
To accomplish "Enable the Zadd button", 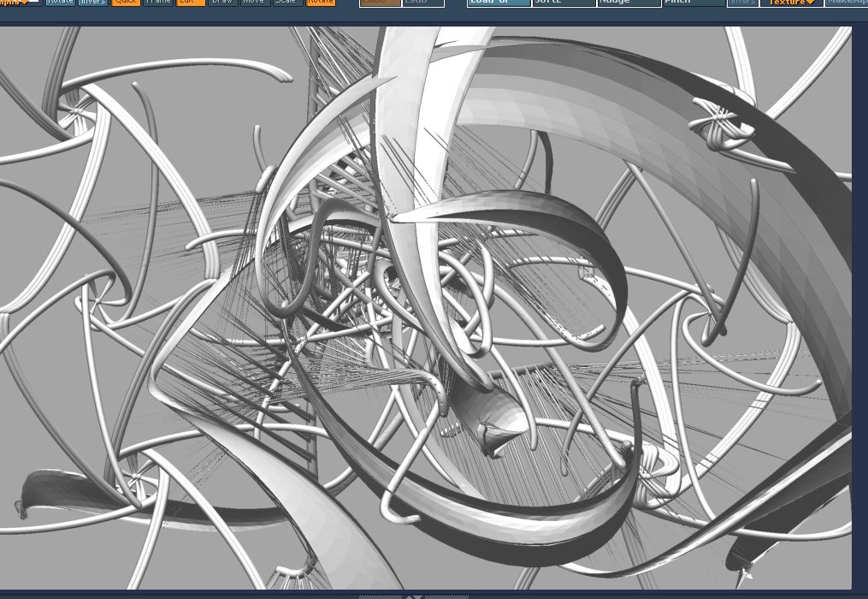I will (x=380, y=3).
